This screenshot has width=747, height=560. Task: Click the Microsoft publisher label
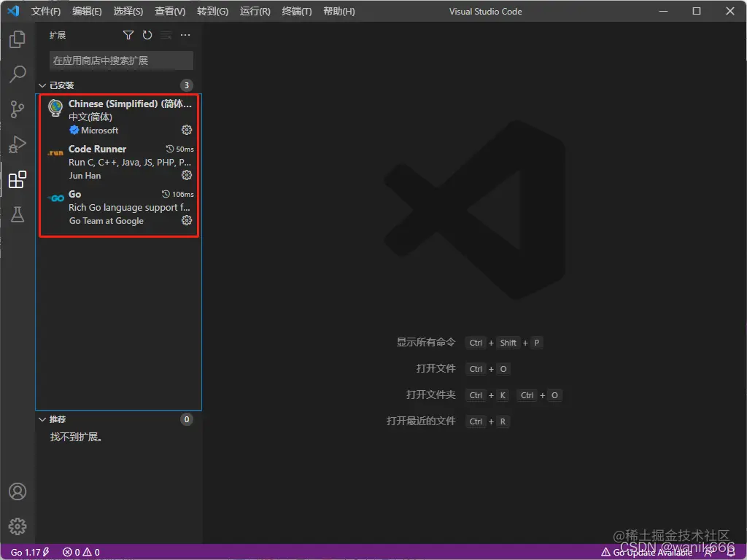coord(99,130)
